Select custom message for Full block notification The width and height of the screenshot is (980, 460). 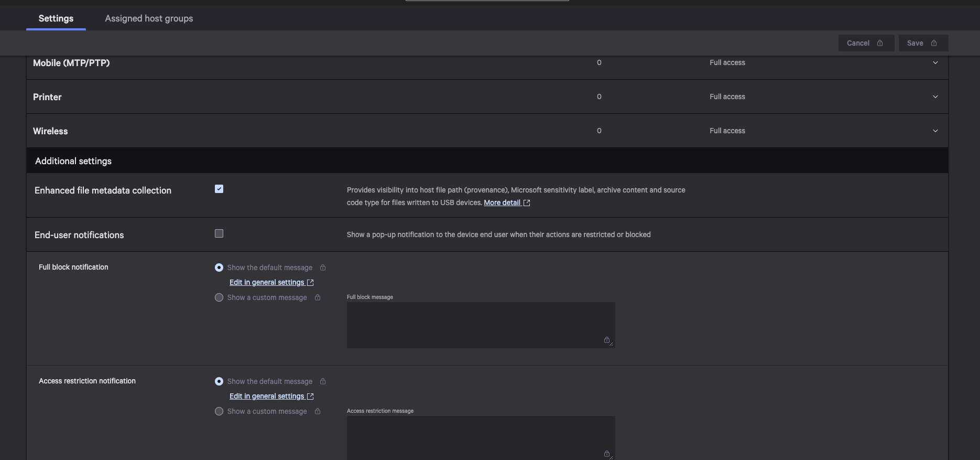coord(219,297)
